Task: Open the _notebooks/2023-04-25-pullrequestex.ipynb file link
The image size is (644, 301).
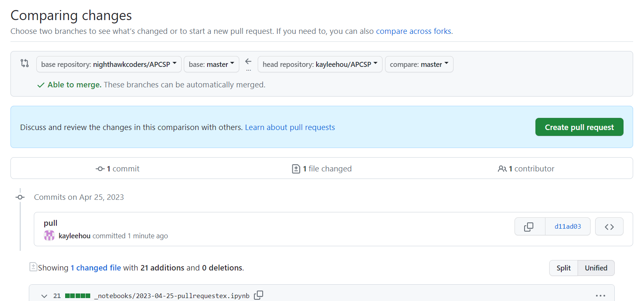Action: coord(172,296)
